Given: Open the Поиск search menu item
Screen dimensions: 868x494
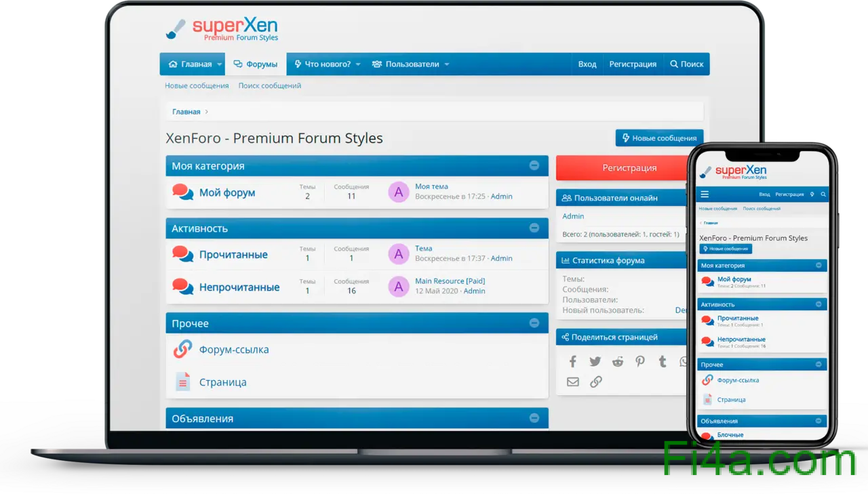Looking at the screenshot, I should 686,64.
